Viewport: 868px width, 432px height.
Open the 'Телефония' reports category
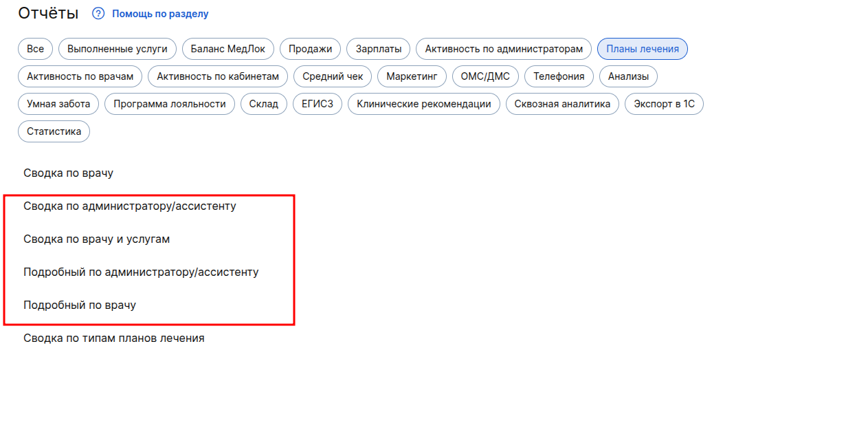(559, 76)
